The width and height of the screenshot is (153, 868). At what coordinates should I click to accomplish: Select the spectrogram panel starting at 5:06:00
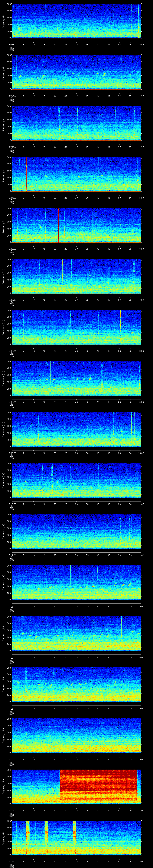(77, 276)
